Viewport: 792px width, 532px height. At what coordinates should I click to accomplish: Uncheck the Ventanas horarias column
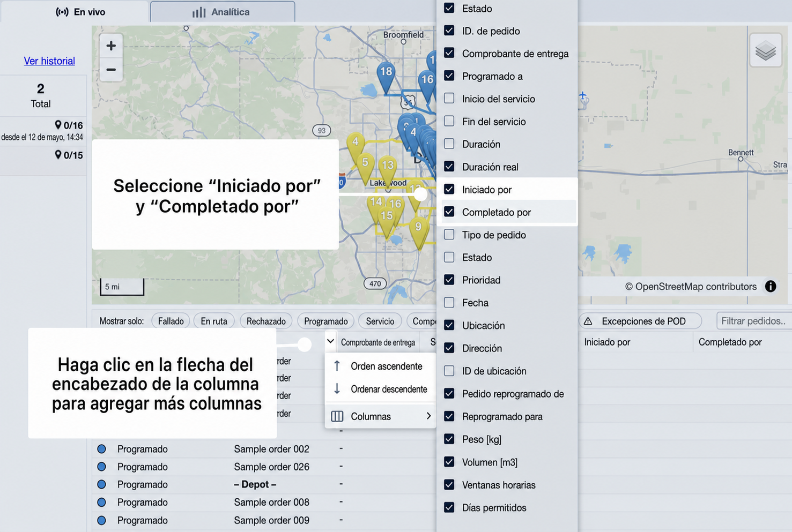[x=449, y=484]
